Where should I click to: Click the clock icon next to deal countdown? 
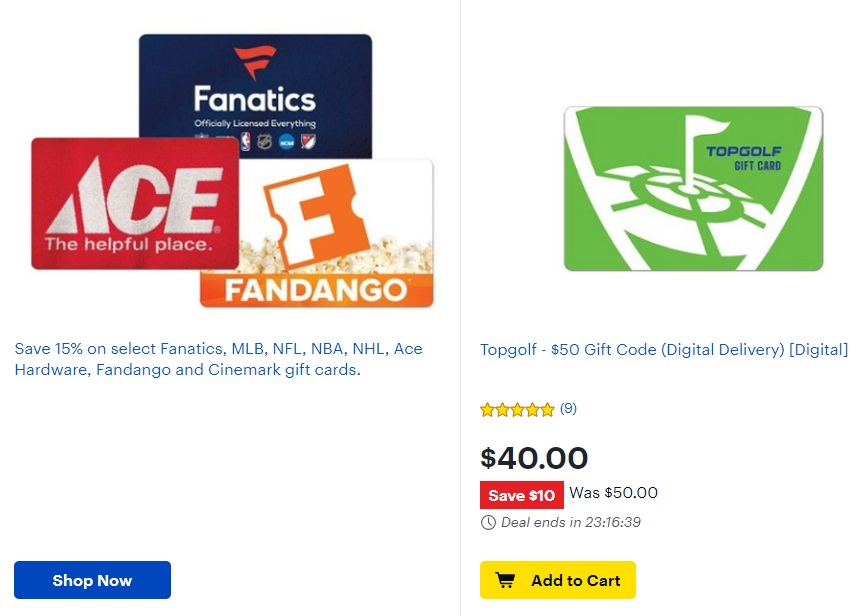[487, 522]
